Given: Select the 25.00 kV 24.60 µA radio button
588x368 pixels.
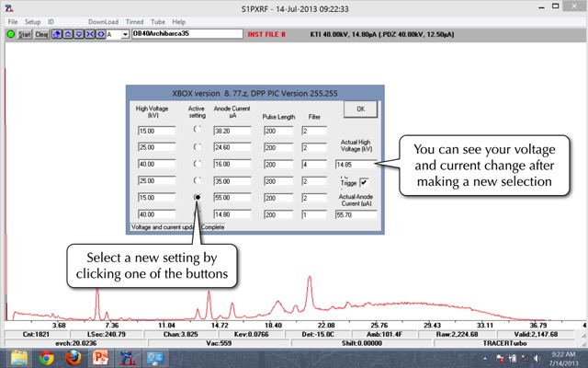Looking at the screenshot, I should 197,147.
